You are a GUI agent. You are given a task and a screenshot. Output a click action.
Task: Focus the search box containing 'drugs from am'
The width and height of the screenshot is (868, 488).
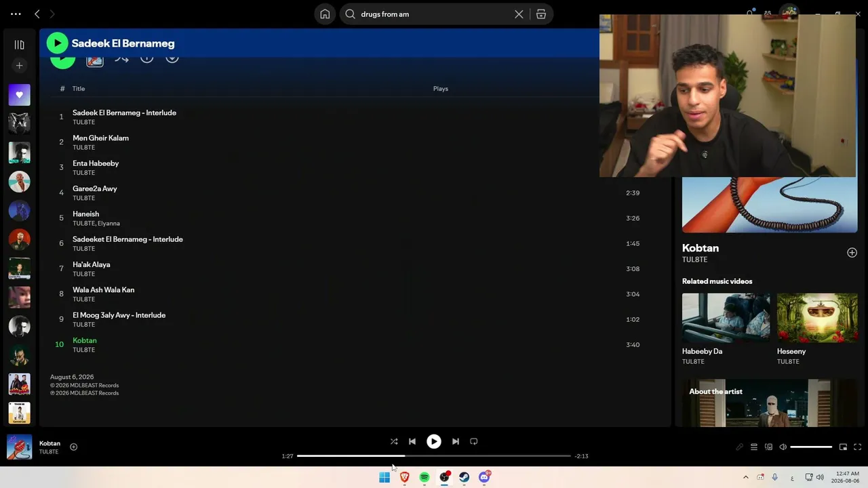pyautogui.click(x=434, y=14)
